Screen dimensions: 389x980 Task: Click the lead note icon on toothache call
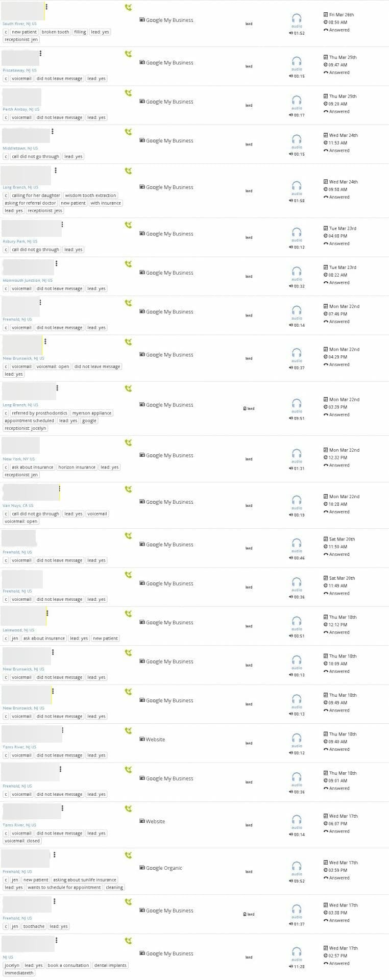click(246, 914)
